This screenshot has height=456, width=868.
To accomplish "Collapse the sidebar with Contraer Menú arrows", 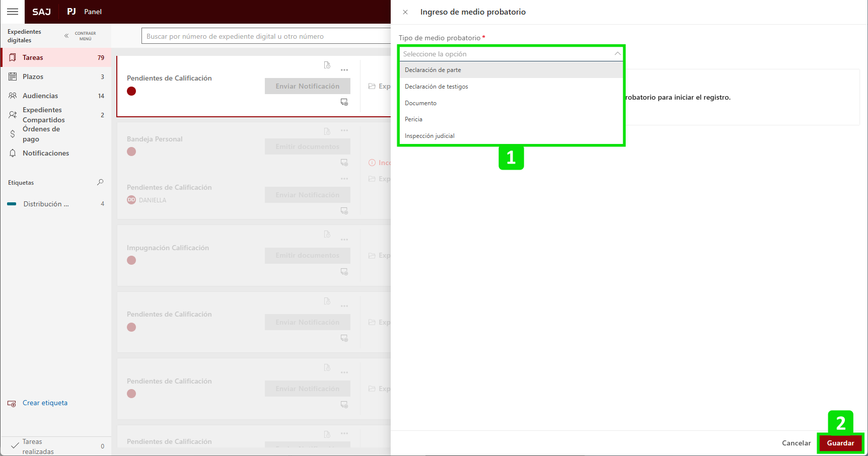I will [66, 36].
